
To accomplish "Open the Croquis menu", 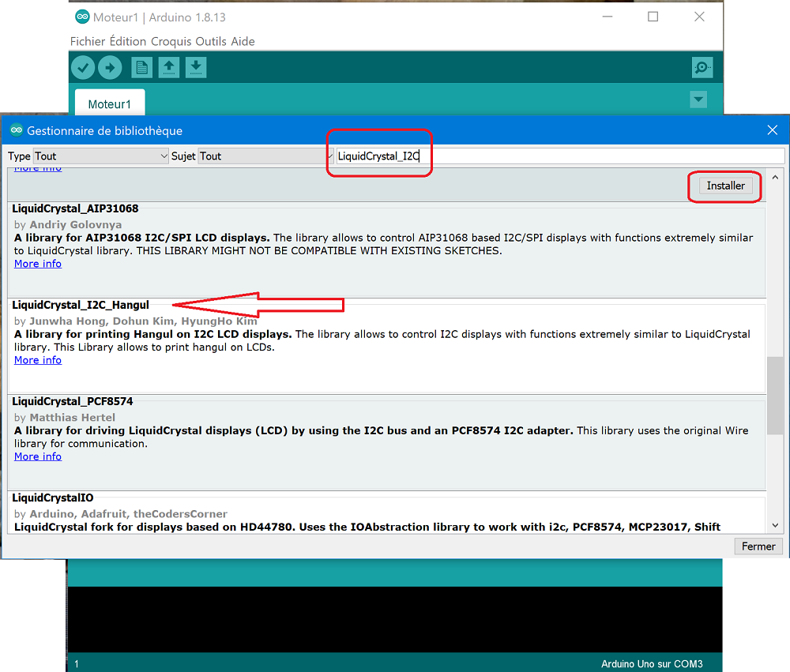I will tap(171, 41).
